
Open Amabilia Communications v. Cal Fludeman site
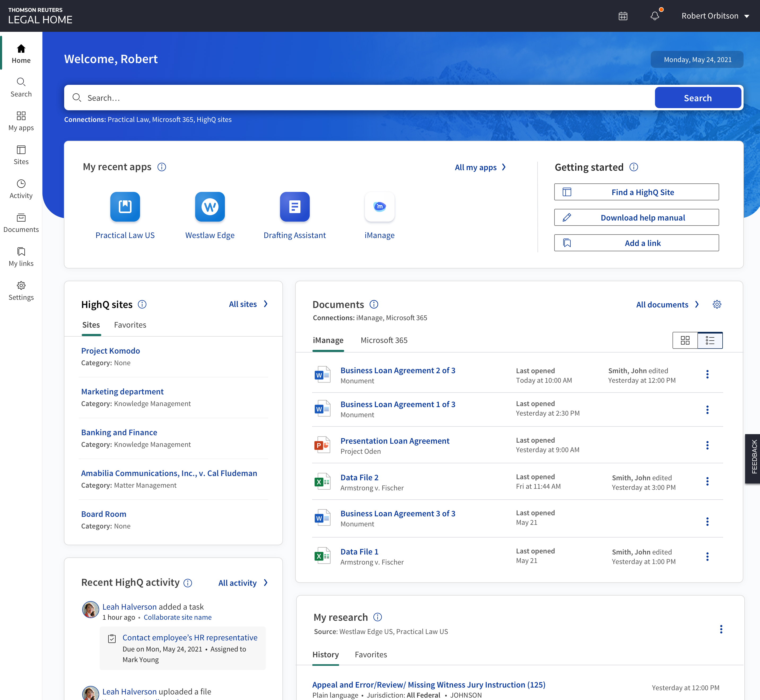(x=169, y=473)
